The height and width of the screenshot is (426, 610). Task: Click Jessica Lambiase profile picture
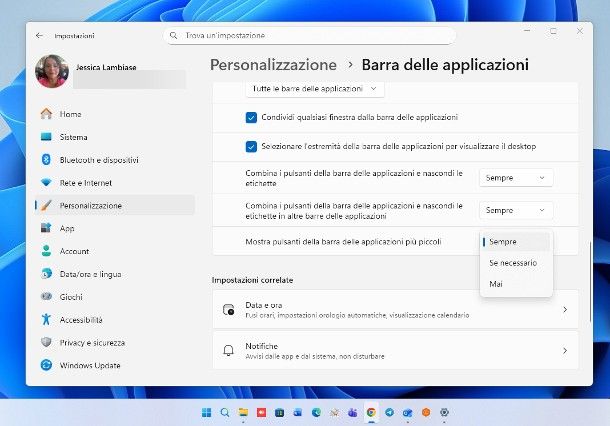coord(52,72)
